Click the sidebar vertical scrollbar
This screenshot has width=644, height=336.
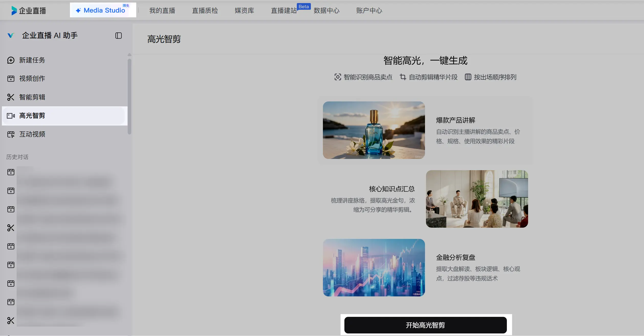coord(129,97)
